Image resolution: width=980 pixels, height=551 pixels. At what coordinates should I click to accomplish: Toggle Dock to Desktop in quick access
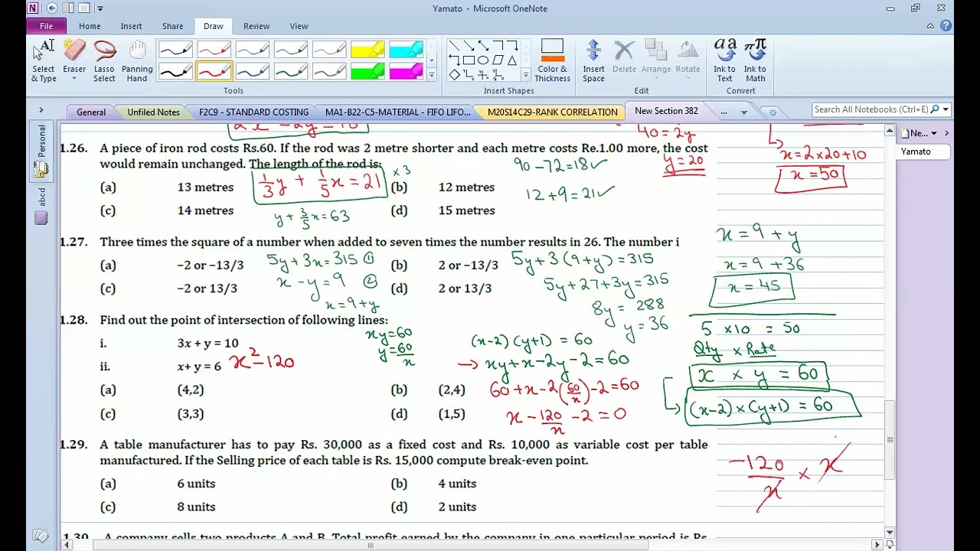(x=68, y=8)
